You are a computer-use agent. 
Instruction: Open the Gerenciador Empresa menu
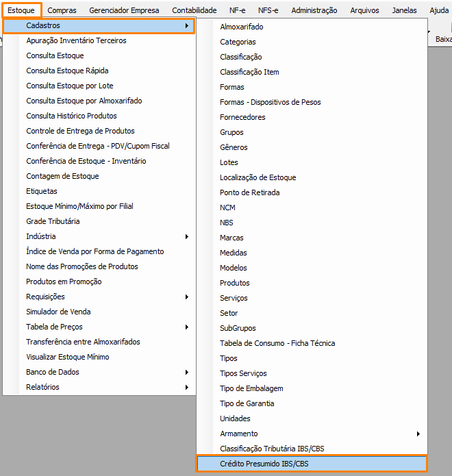click(124, 10)
